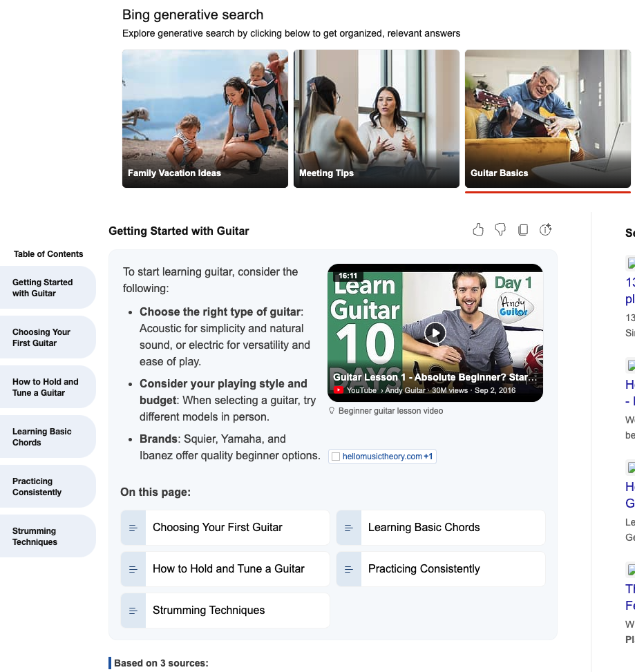Open the Meeting Tips card
Screen dimensions: 635x672
point(376,118)
